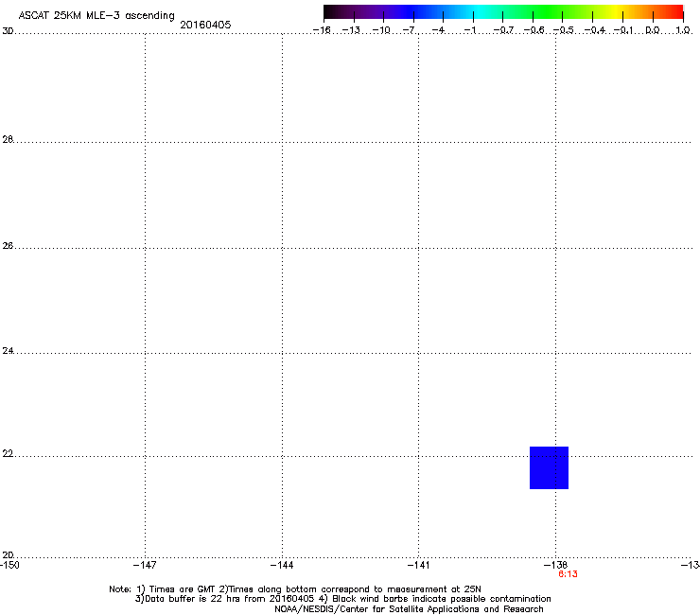
Task: Click longitude label '-147'
Action: (145, 565)
